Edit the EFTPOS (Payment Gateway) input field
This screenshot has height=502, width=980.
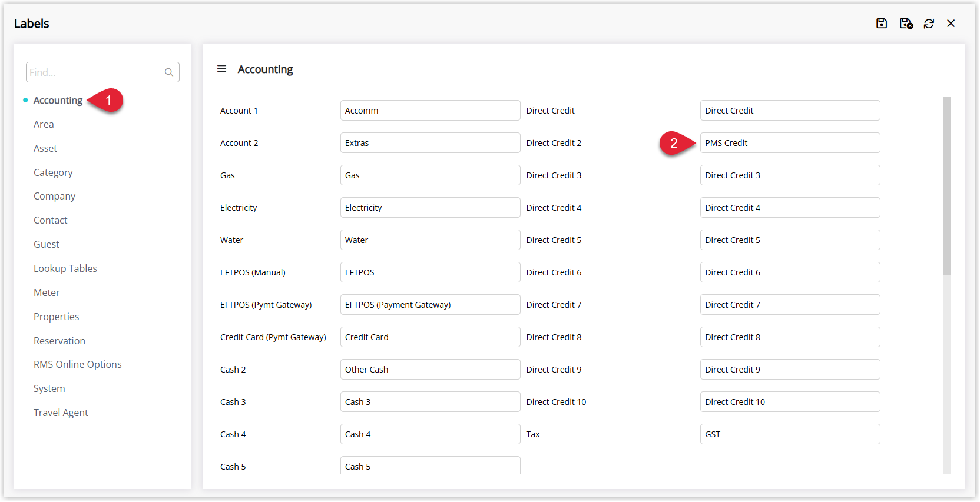[430, 305]
